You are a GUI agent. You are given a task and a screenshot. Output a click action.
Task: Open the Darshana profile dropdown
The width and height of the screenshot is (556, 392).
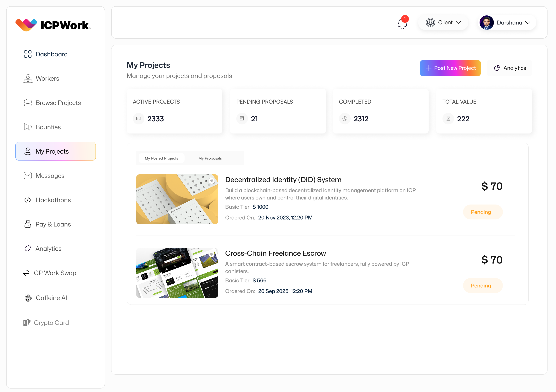(x=507, y=23)
